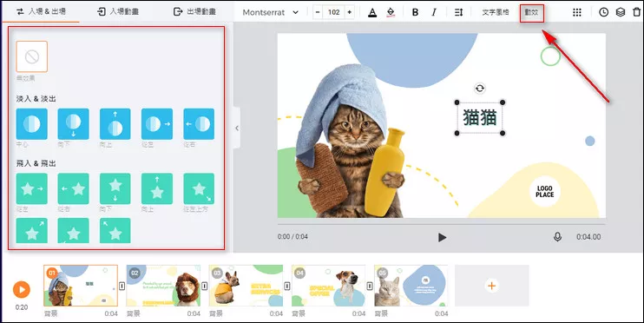Open transition between scenes 03 and 04
Viewport: 644px width, 323px height.
[x=287, y=286]
